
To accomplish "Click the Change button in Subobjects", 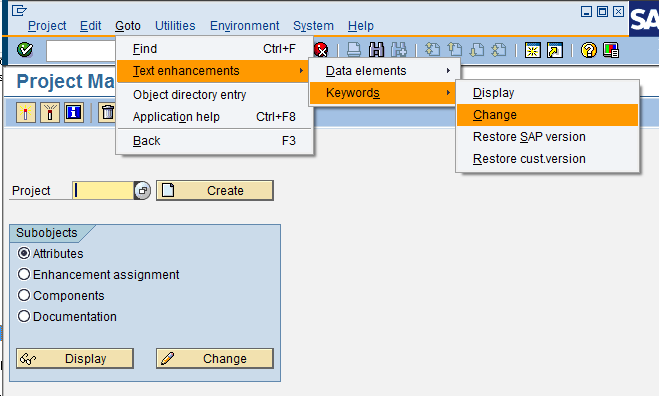I will pyautogui.click(x=215, y=359).
